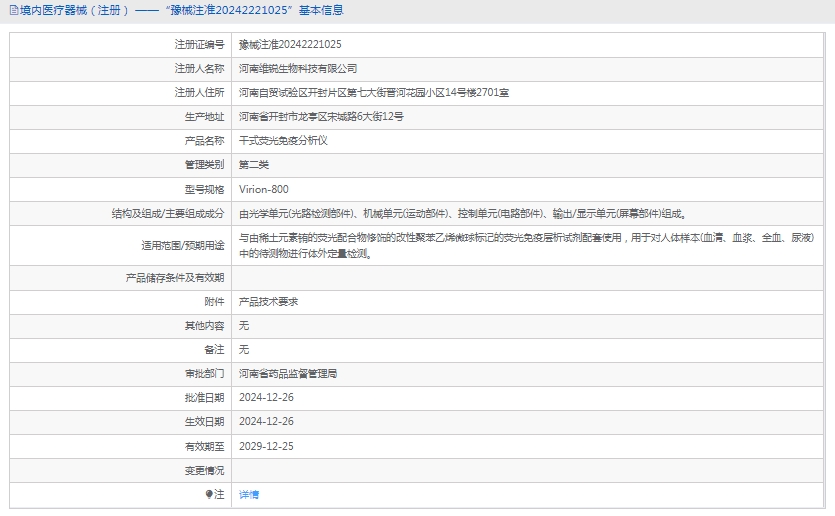The height and width of the screenshot is (516, 835).
Task: Click management category value 第二类
Action: (254, 165)
